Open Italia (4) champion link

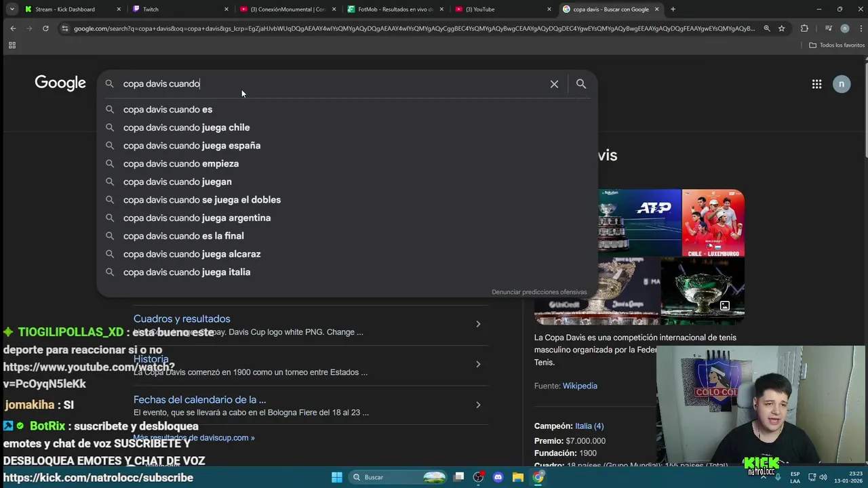pyautogui.click(x=589, y=426)
